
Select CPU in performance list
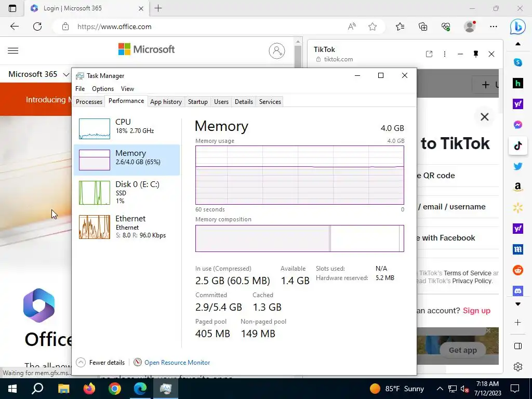point(127,129)
